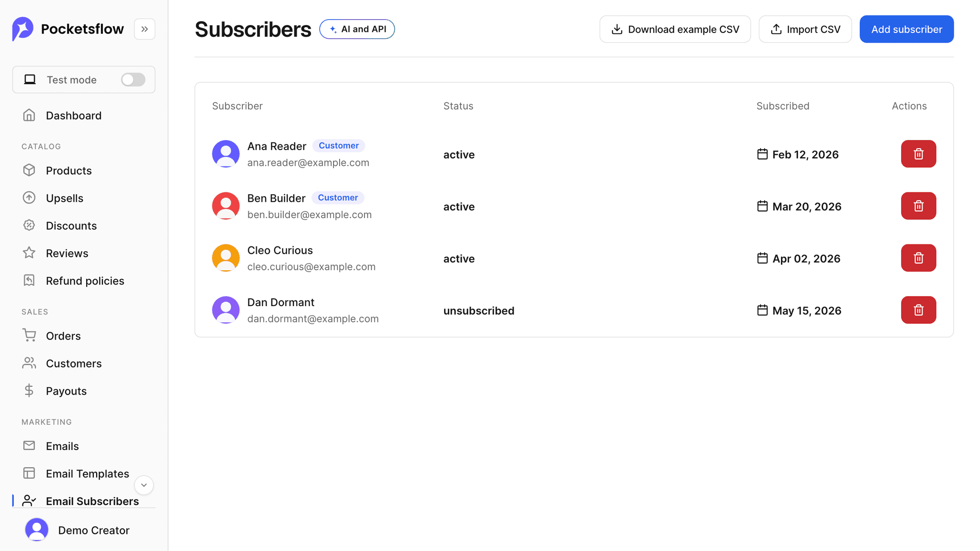Viewport: 980px width, 551px height.
Task: Click Dan Dormant's avatar
Action: click(x=226, y=310)
